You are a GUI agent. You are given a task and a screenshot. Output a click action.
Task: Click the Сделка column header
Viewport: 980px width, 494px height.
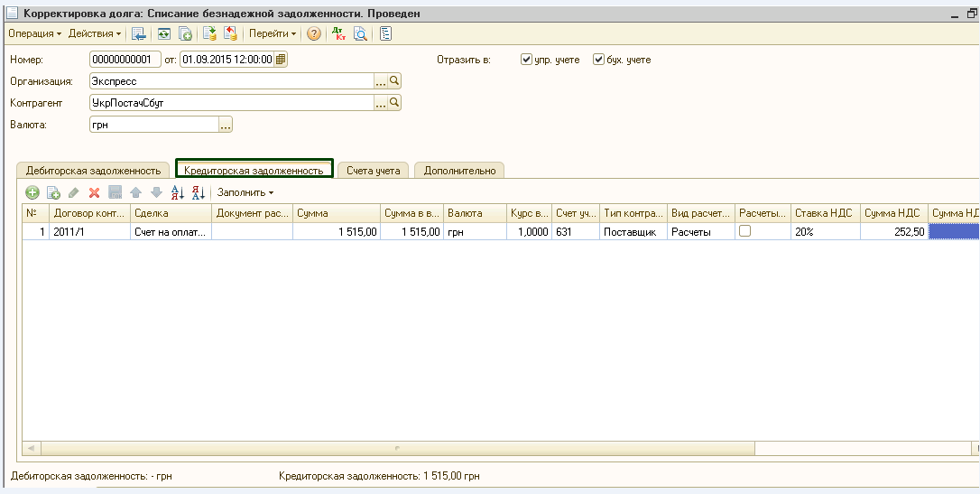171,213
